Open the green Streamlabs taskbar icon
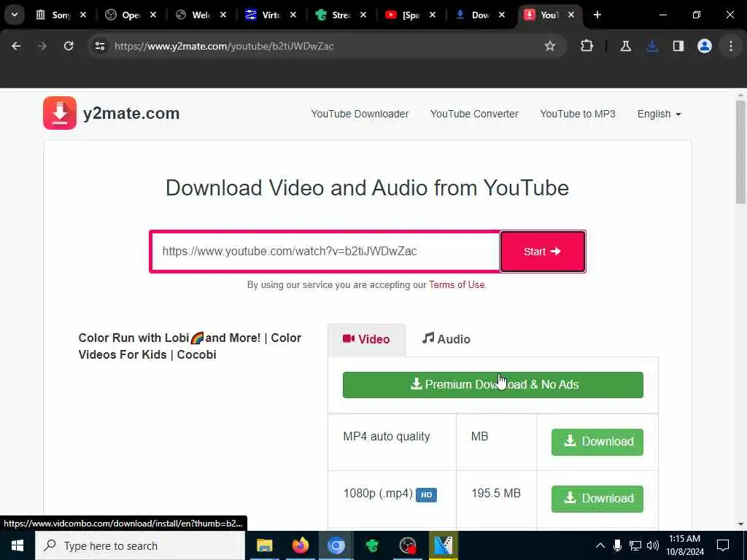This screenshot has width=747, height=560. [372, 545]
